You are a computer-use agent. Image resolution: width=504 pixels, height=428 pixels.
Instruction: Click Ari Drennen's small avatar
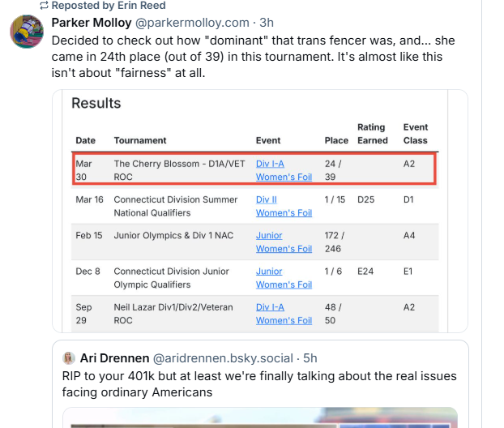70,357
